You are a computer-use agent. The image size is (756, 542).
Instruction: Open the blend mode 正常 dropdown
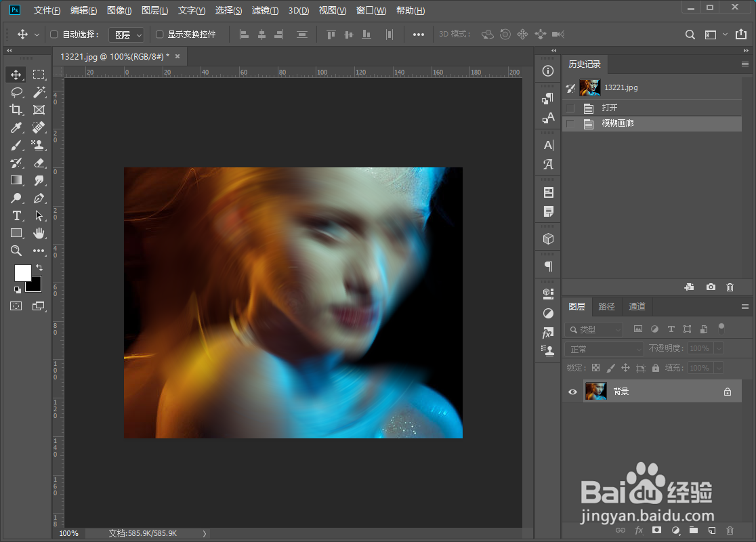click(604, 349)
